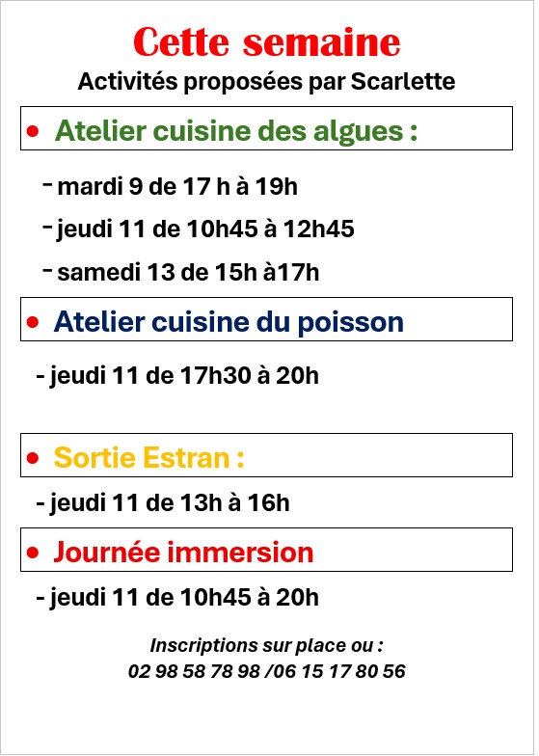Click the yellow 'Sortie Estran' heading
This screenshot has width=539, height=756.
coord(148,458)
